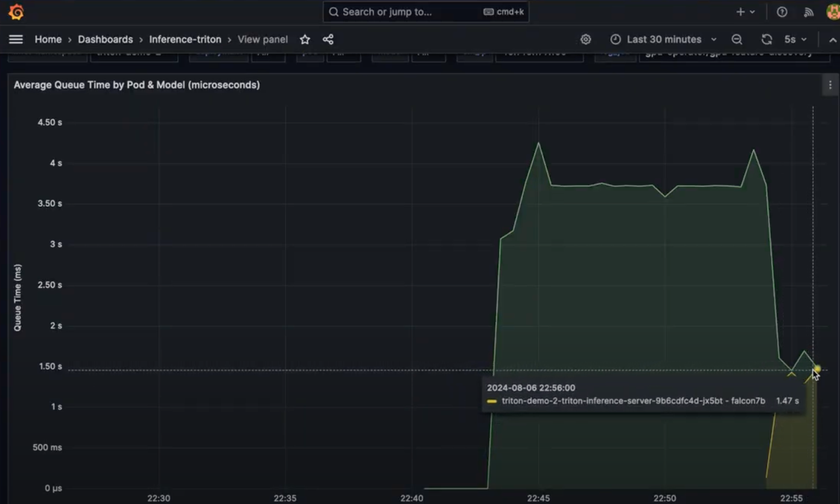The image size is (840, 504).
Task: Click the Grafana logo
Action: 16,12
